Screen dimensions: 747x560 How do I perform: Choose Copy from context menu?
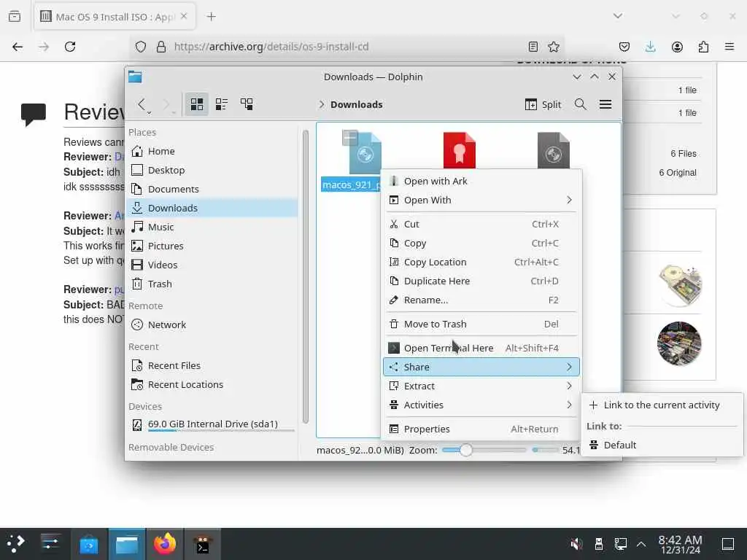pos(481,244)
